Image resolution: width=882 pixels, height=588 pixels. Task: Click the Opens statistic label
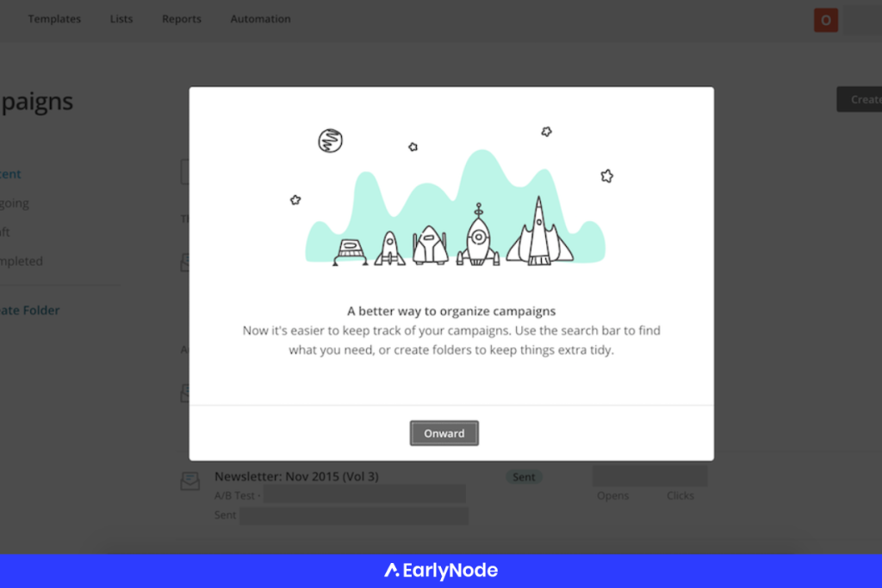point(613,495)
